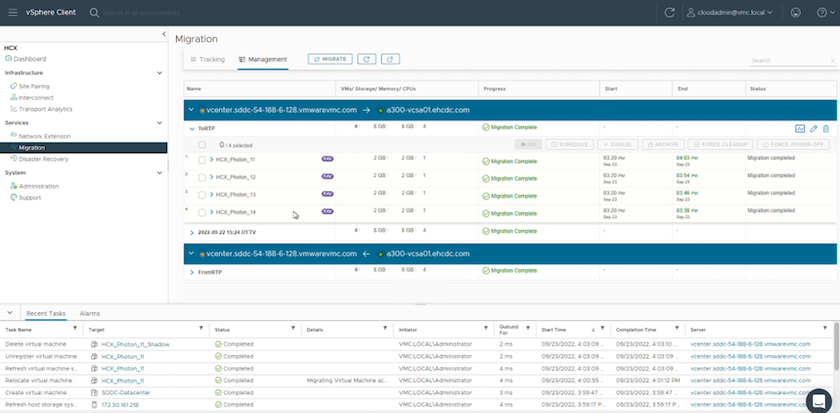The width and height of the screenshot is (840, 413).
Task: Tick the HCX_Photon_13 checkbox
Action: [202, 195]
